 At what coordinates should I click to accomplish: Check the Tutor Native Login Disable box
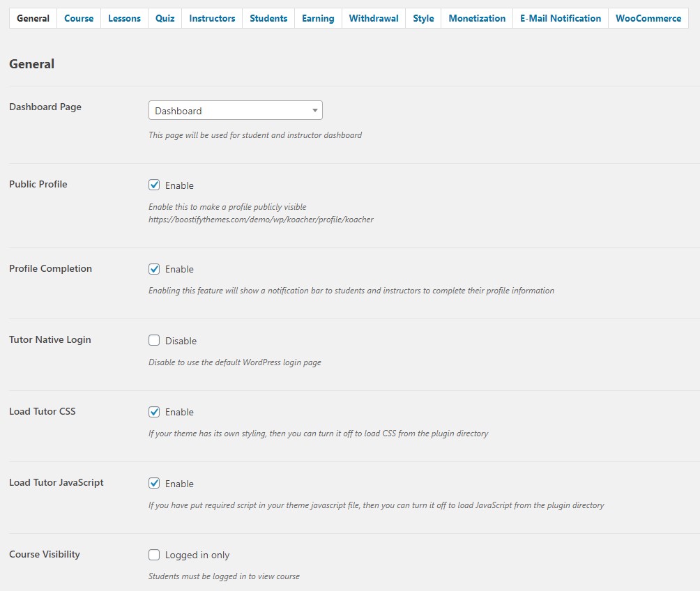pyautogui.click(x=154, y=340)
